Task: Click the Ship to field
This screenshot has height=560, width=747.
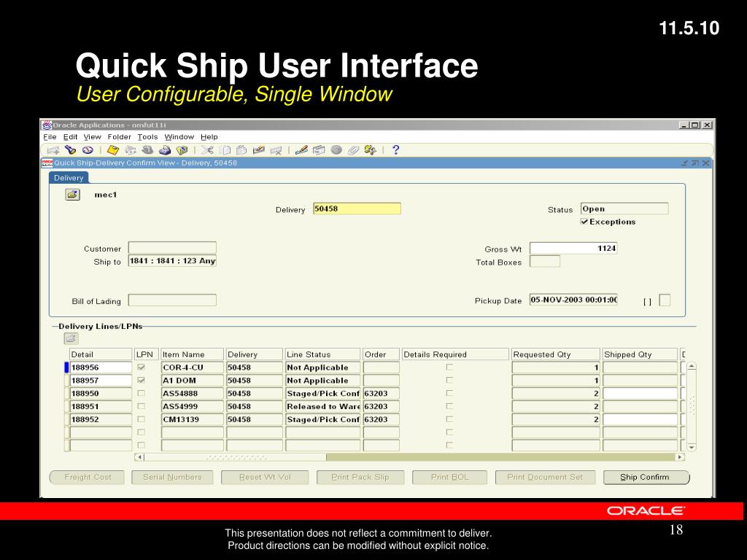Action: tap(172, 260)
